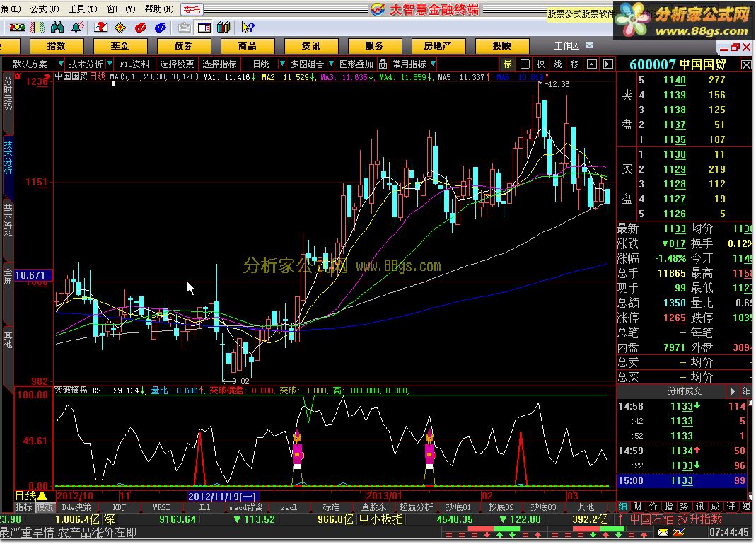Click the red sun marker at chart top-left
Screen dimensions: 756x544
pos(18,76)
